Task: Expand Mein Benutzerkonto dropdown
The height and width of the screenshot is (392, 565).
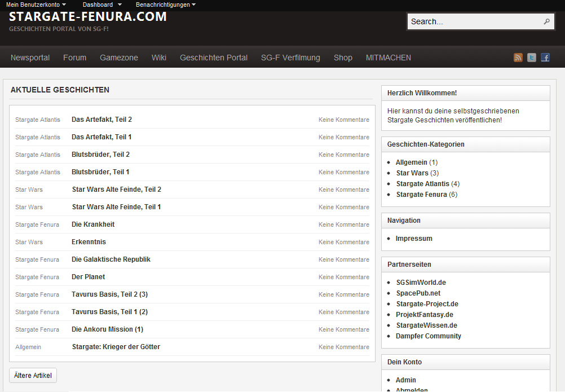Action: (x=36, y=5)
